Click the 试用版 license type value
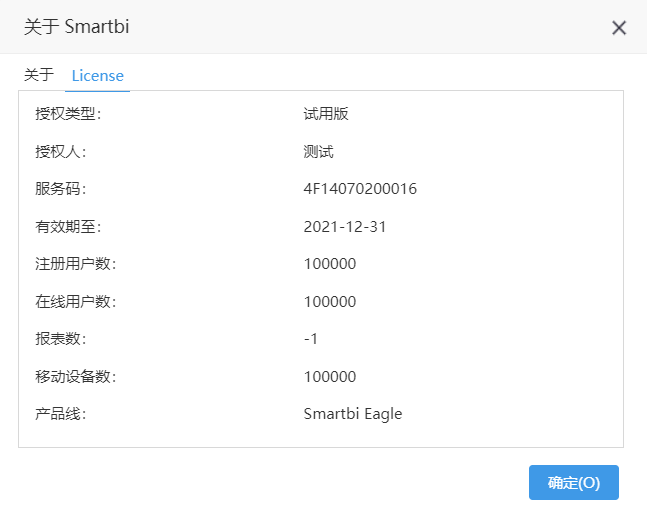 [326, 114]
